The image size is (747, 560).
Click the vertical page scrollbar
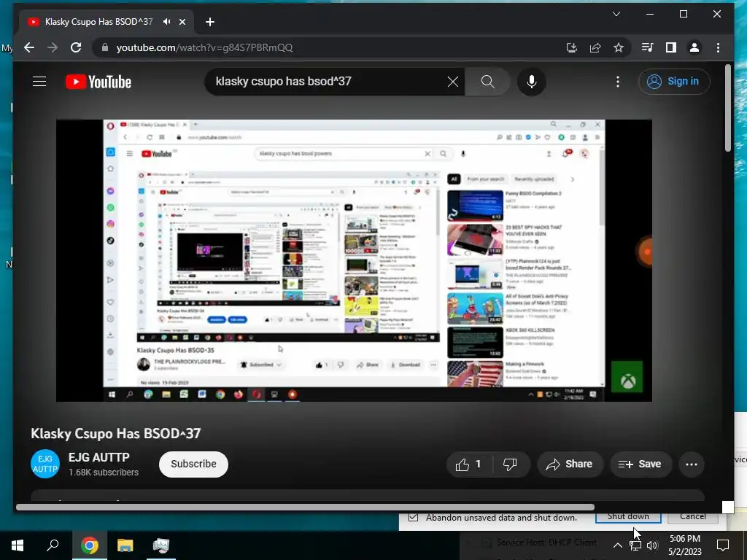pyautogui.click(x=727, y=108)
